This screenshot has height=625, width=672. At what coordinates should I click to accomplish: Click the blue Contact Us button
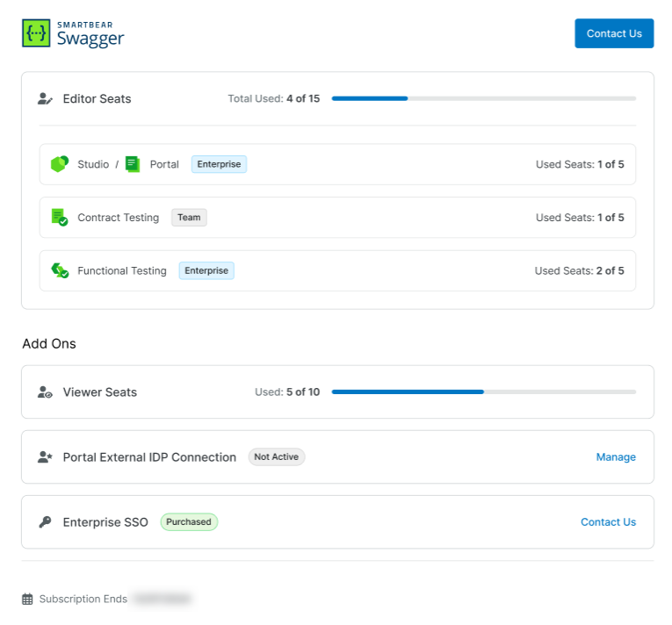click(x=614, y=33)
